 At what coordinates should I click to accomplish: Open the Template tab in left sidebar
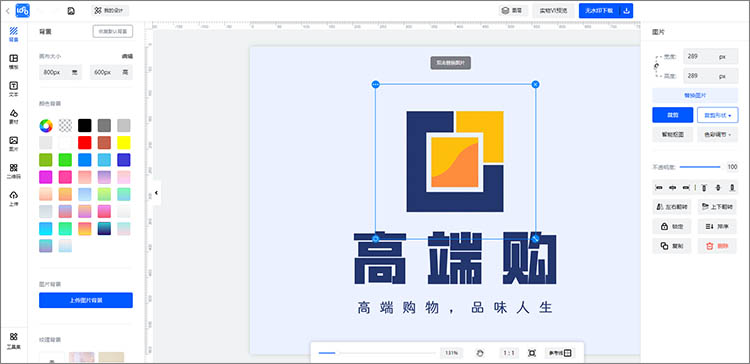tap(13, 62)
